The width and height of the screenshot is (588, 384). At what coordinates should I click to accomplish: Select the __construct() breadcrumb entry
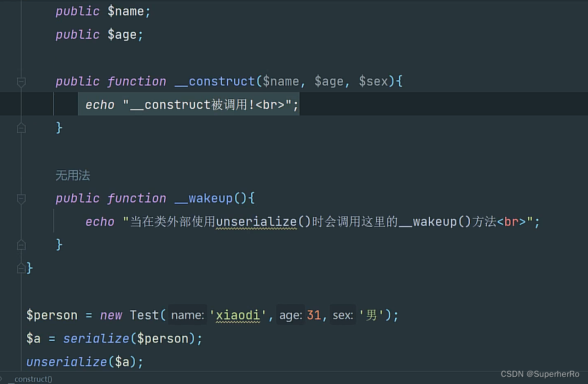coord(31,379)
